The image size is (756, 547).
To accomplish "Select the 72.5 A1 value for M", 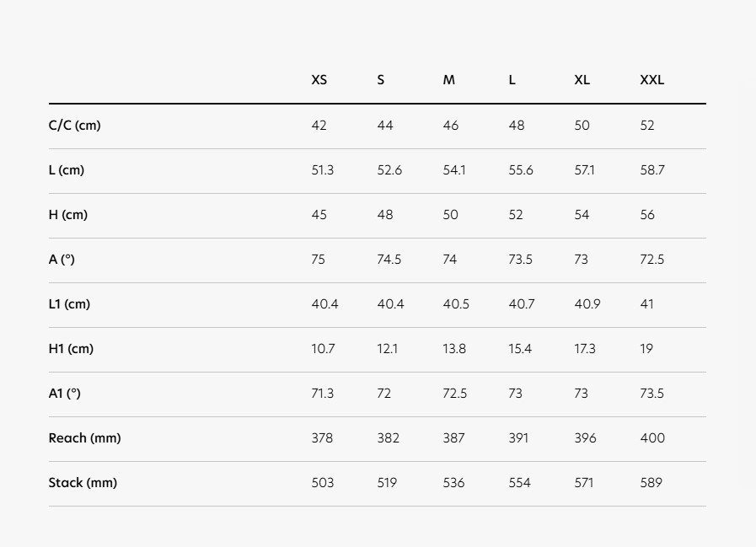I will pyautogui.click(x=454, y=394).
